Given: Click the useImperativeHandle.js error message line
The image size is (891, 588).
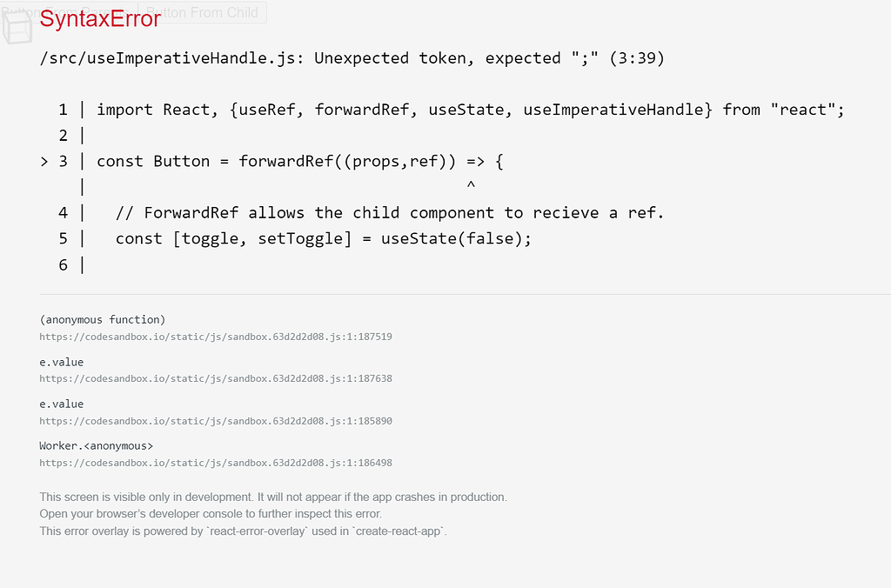Looking at the screenshot, I should coord(352,58).
